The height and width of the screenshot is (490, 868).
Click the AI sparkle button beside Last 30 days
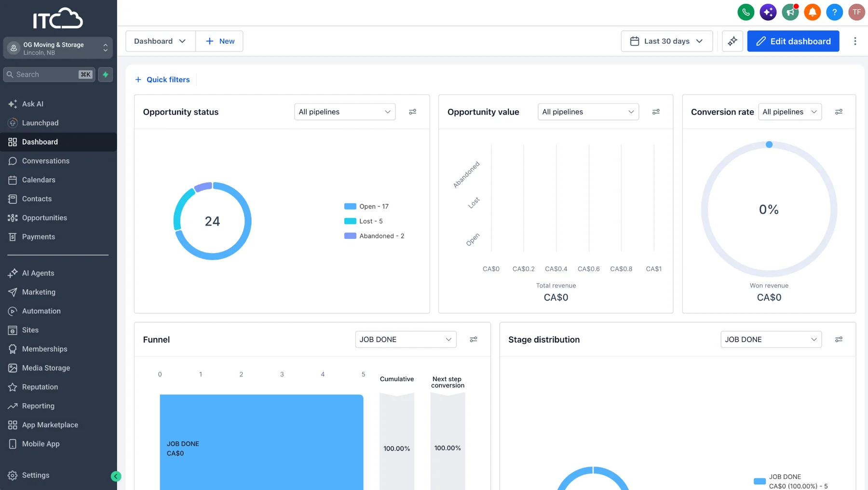(732, 41)
